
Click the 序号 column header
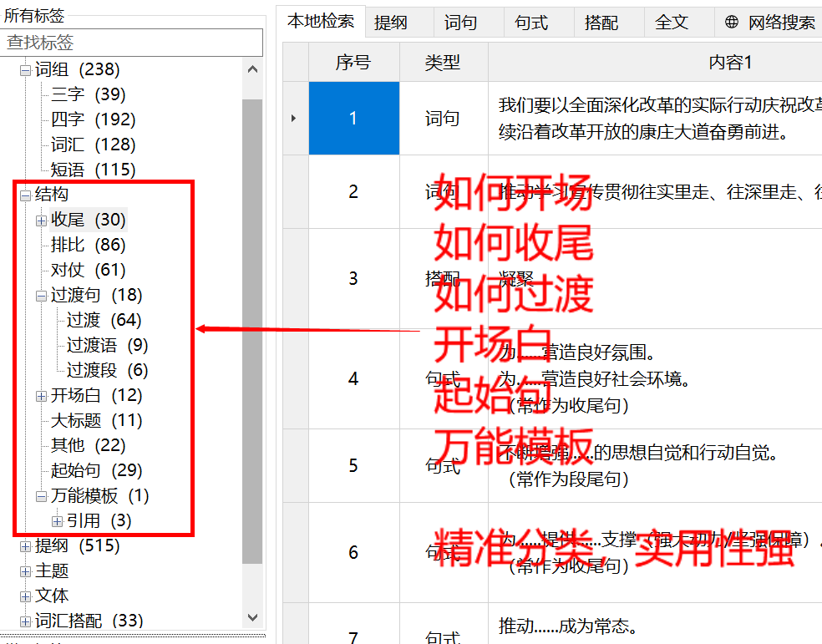coord(354,63)
